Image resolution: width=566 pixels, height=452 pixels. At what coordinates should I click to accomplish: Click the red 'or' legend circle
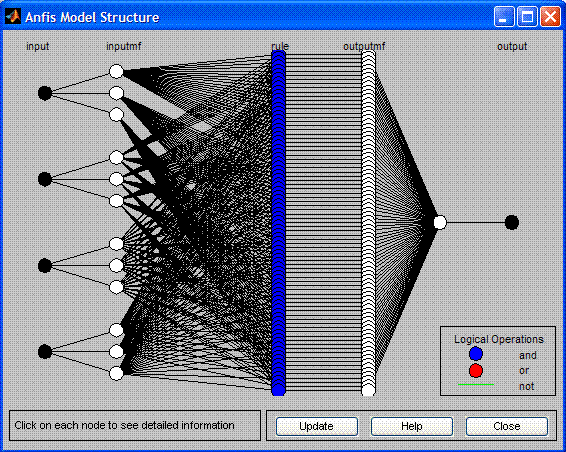(476, 370)
